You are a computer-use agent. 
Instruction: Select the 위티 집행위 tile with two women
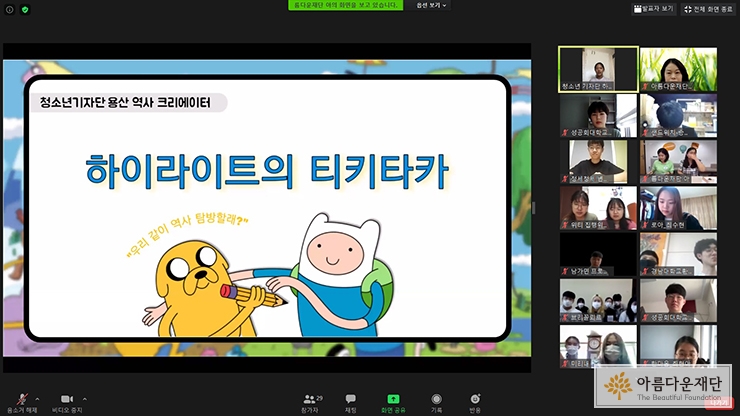tap(598, 208)
